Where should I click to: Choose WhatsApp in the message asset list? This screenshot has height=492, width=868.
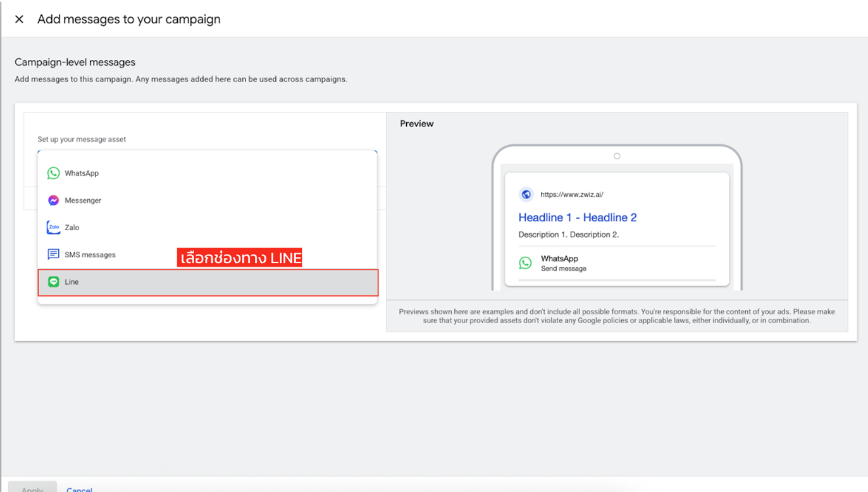click(x=208, y=173)
